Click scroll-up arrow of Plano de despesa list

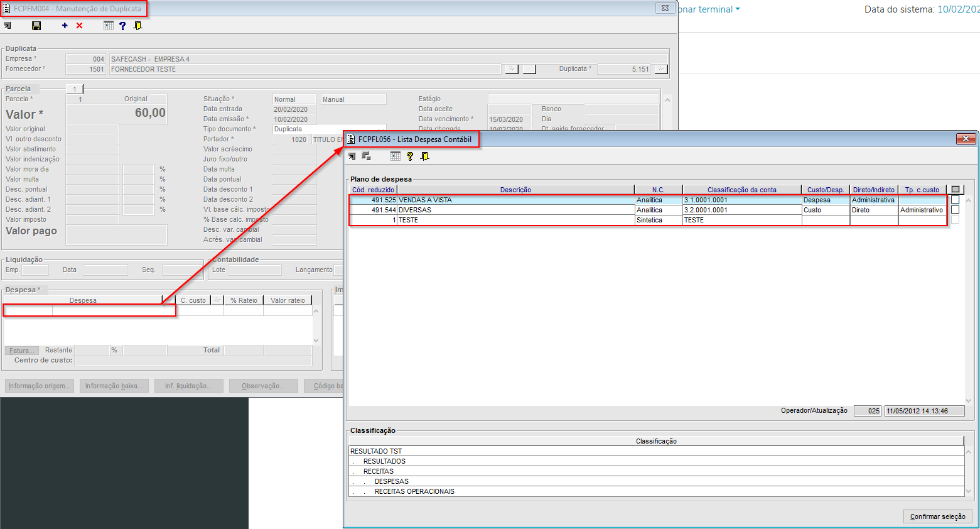(968, 200)
